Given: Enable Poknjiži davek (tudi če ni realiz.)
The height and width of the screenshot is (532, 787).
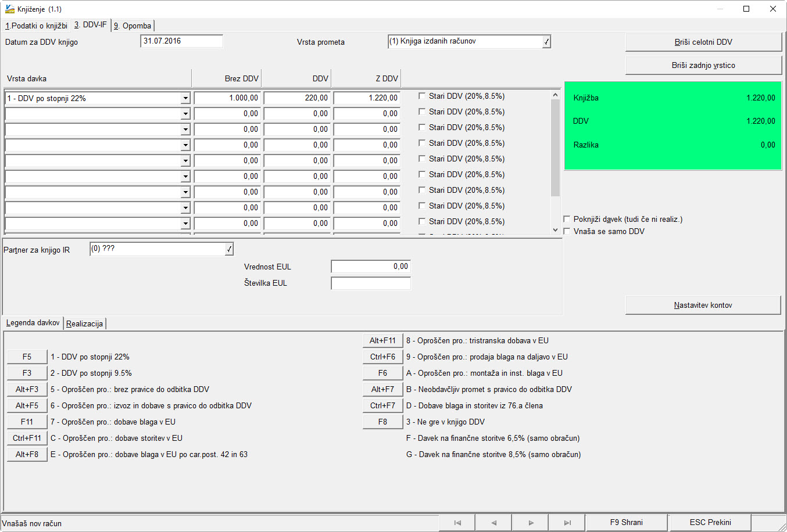Looking at the screenshot, I should (567, 219).
